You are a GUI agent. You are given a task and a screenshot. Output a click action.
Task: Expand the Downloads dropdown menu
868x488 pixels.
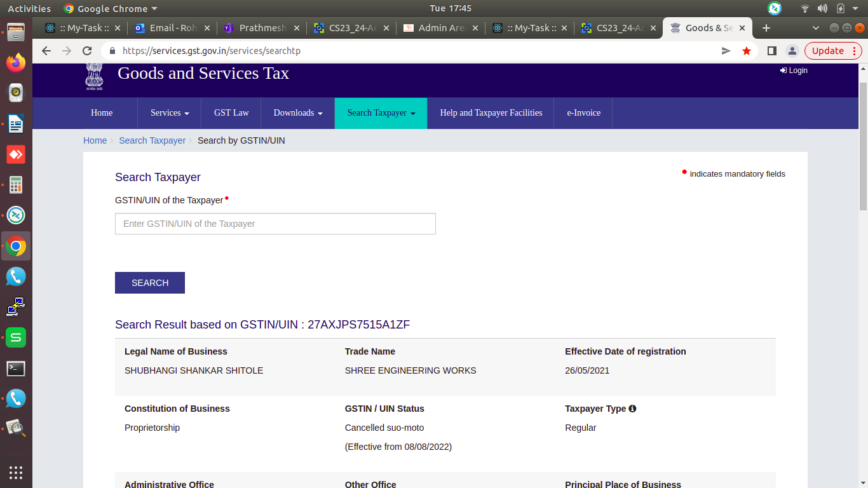tap(298, 113)
